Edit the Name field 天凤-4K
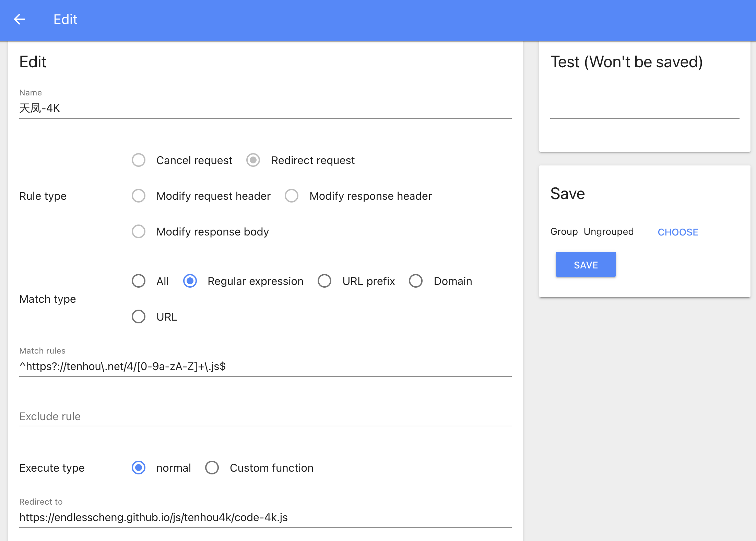 [x=265, y=108]
